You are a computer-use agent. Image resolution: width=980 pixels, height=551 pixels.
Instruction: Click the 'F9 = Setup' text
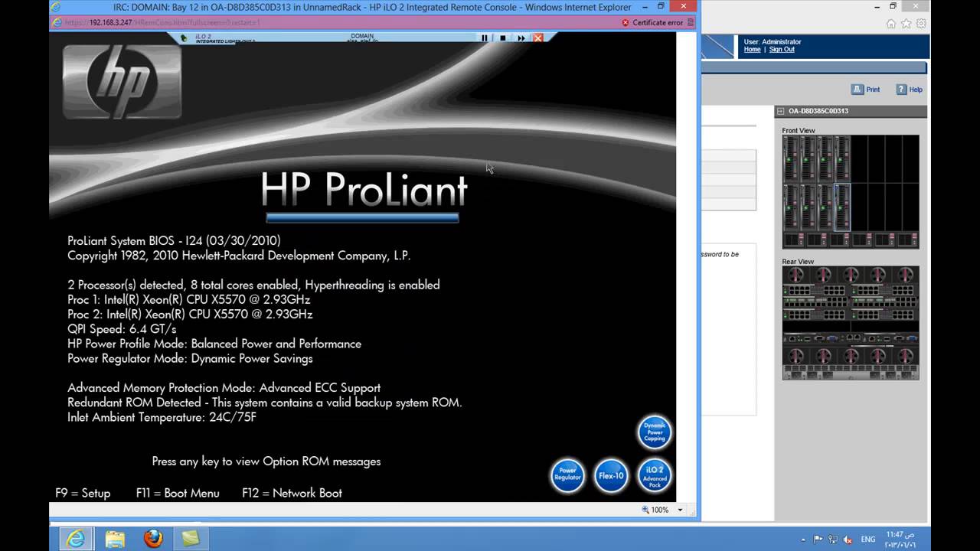point(83,493)
